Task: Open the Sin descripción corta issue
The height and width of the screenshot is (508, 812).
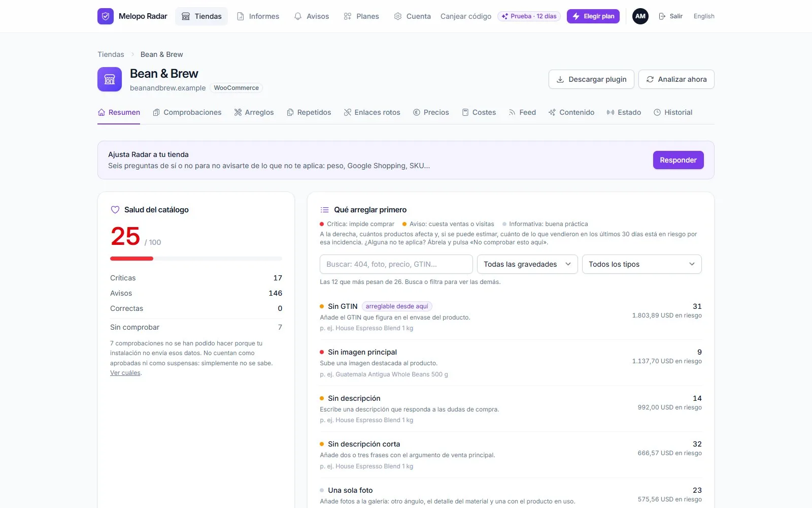Action: [x=511, y=455]
